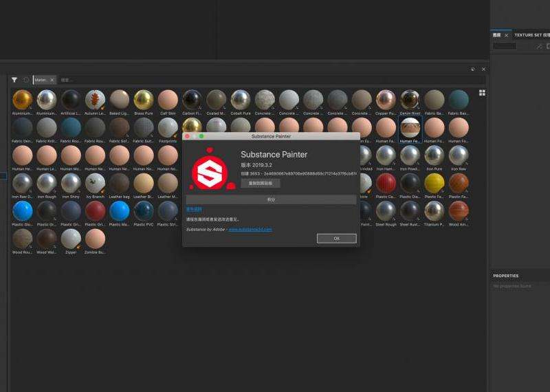This screenshot has width=550, height=392.
Task: Choose the Zombie Bumpy skin material
Action: coord(95,239)
